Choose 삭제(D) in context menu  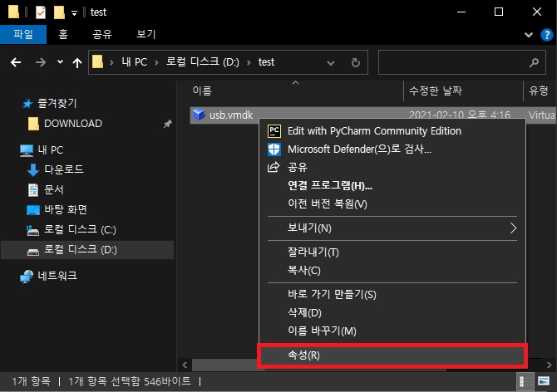(392, 313)
